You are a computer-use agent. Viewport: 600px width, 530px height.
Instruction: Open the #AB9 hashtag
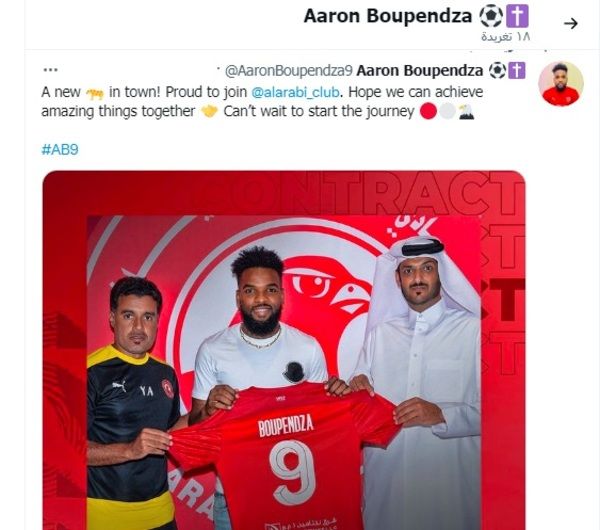click(x=60, y=149)
